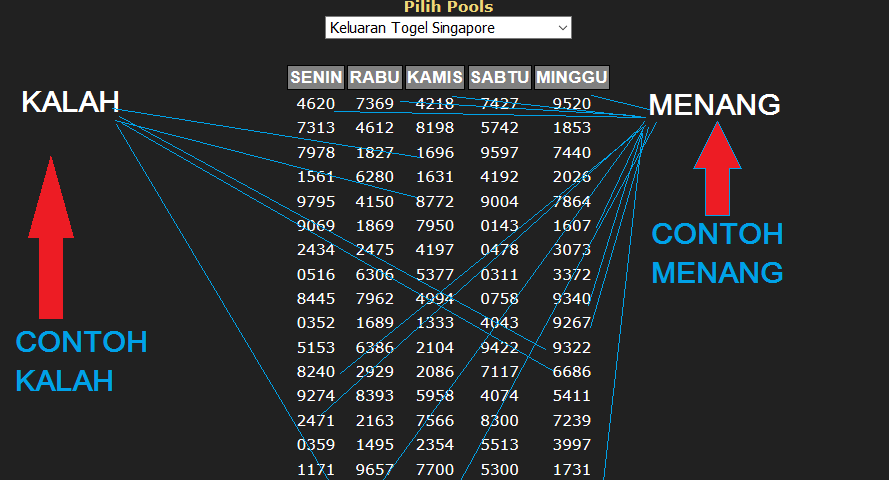Select number 4620 in SENIN column
This screenshot has height=480, width=889.
click(x=316, y=104)
